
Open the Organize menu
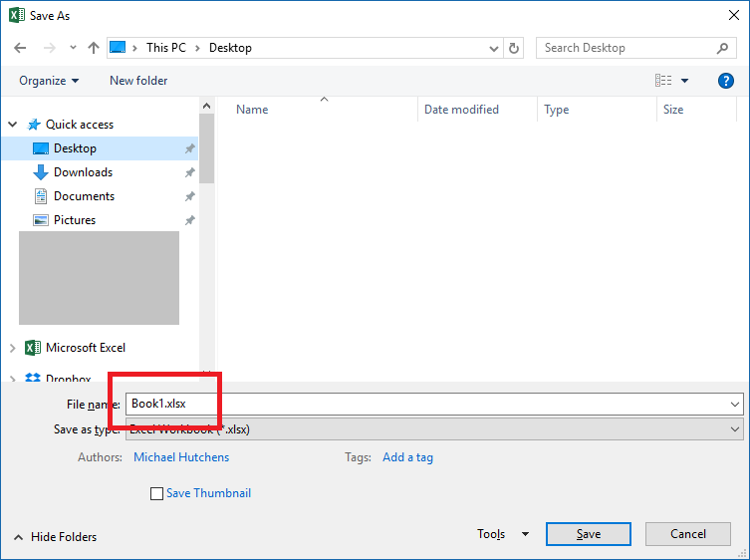click(x=49, y=81)
